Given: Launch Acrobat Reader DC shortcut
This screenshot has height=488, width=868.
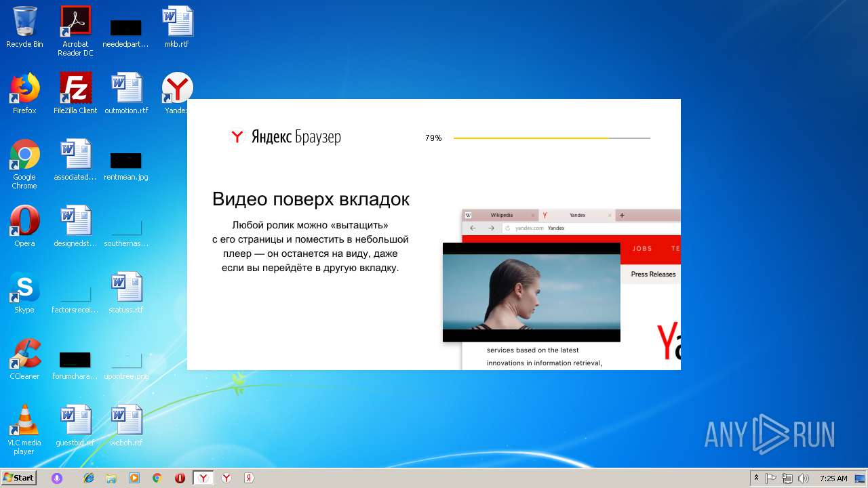Looking at the screenshot, I should click(x=75, y=31).
